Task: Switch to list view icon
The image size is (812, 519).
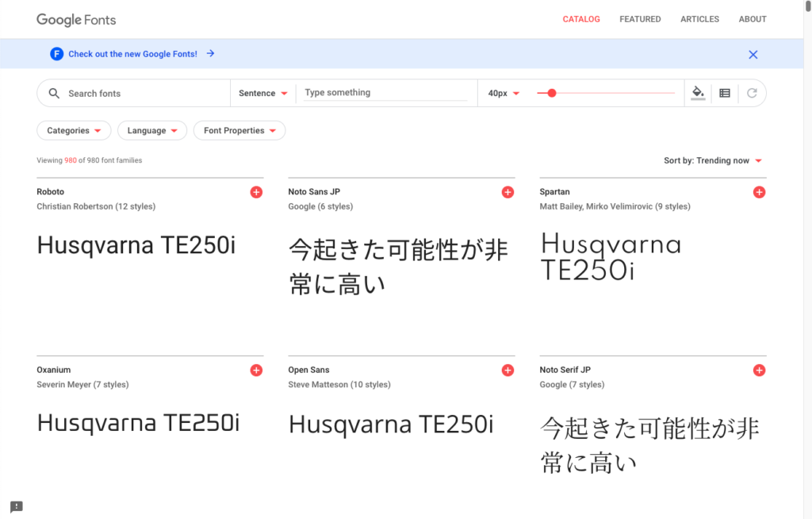Action: point(725,94)
